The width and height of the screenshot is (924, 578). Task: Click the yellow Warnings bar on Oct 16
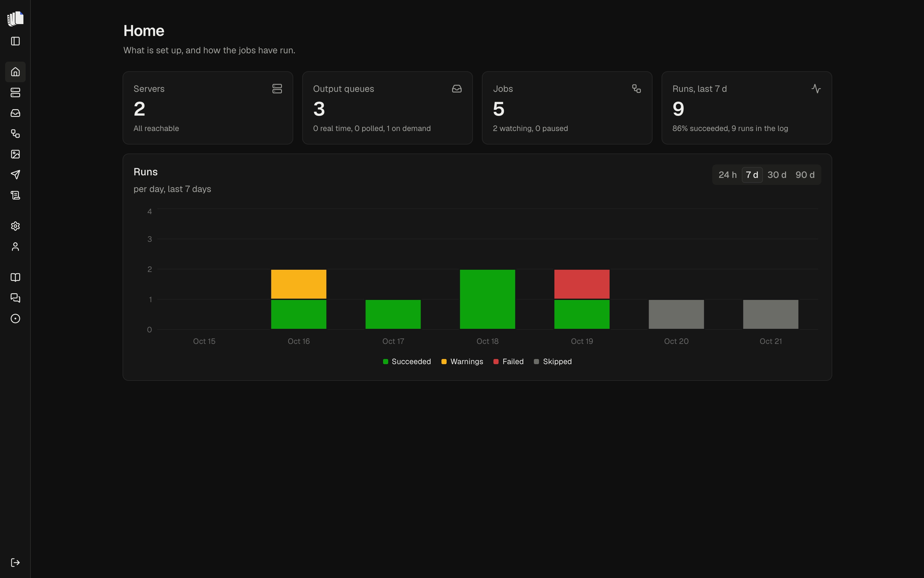pos(299,284)
